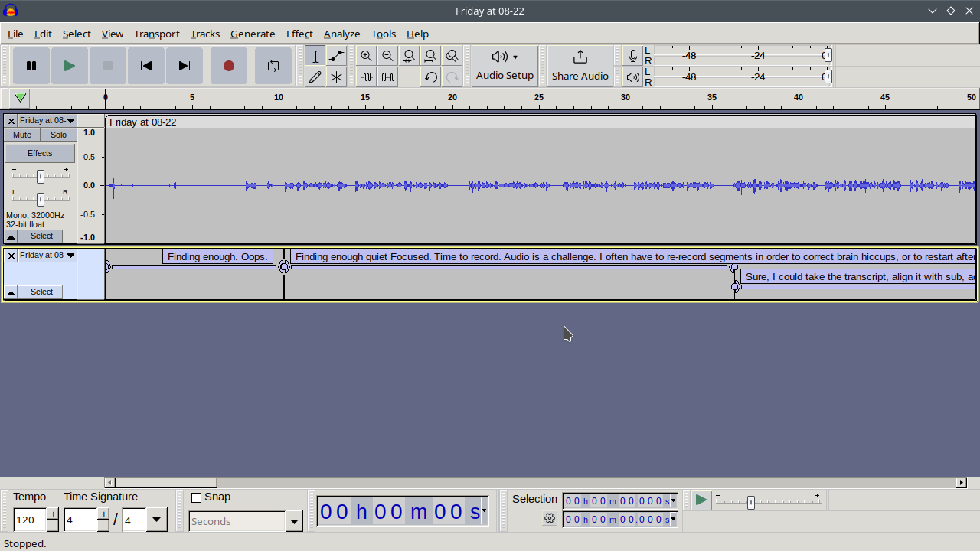Click the green playhead triangle on timeline
The width and height of the screenshot is (980, 551).
[x=21, y=98]
